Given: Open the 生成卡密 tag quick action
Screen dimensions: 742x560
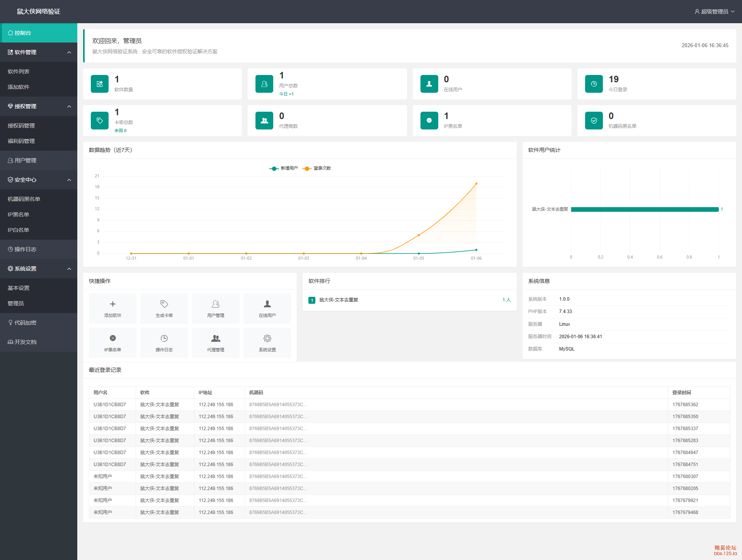Looking at the screenshot, I should [164, 304].
